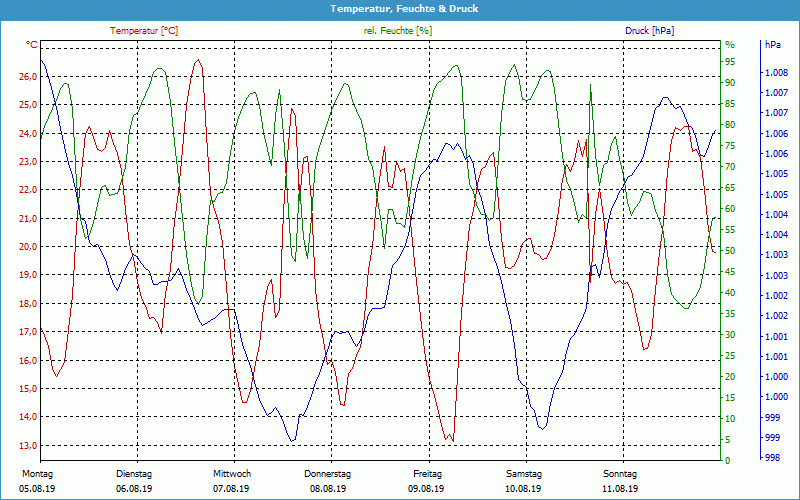Click the 1.008 pressure axis value
Image resolution: width=800 pixels, height=500 pixels.
click(775, 73)
